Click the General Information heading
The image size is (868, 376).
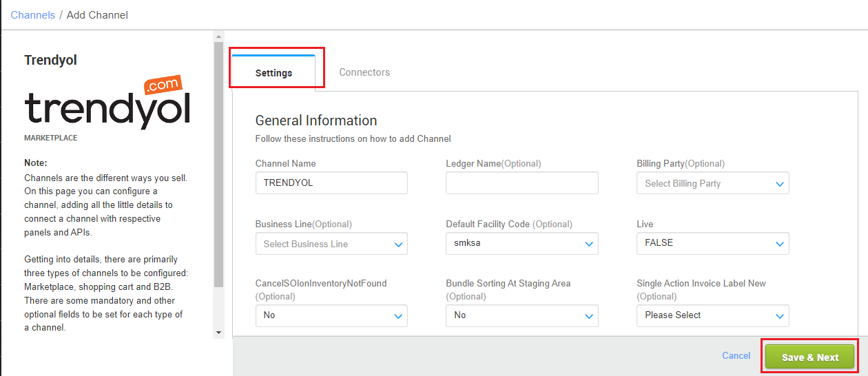point(316,121)
